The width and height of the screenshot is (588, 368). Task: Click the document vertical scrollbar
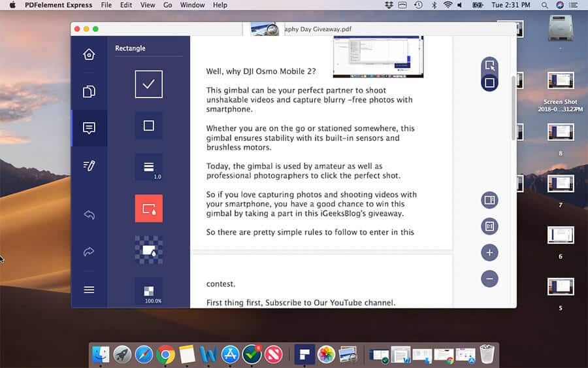point(514,108)
